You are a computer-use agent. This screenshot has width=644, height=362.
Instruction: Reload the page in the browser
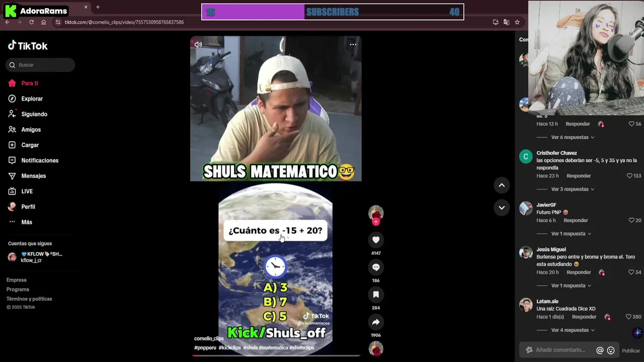click(x=31, y=22)
